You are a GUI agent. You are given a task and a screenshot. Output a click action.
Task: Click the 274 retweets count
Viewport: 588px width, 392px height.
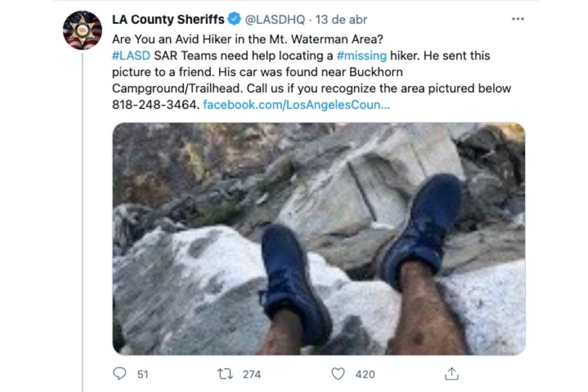pyautogui.click(x=252, y=374)
